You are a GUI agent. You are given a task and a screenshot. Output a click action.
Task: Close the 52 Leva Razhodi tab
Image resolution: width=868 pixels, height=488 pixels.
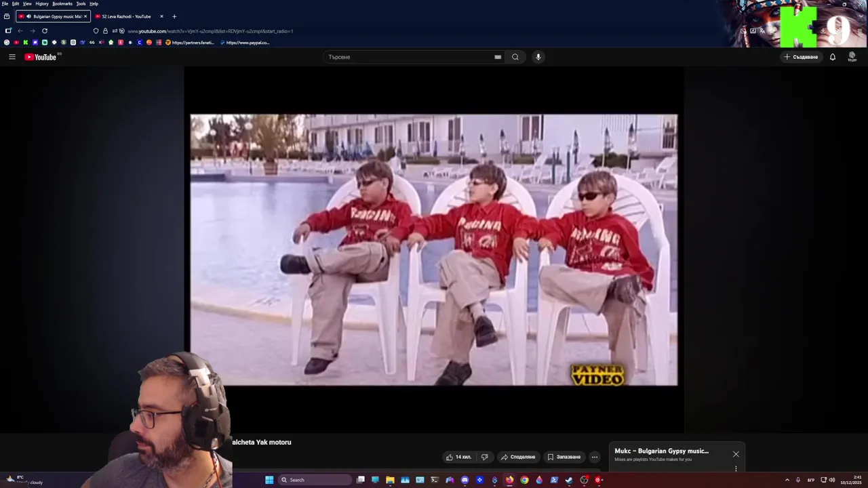point(161,16)
